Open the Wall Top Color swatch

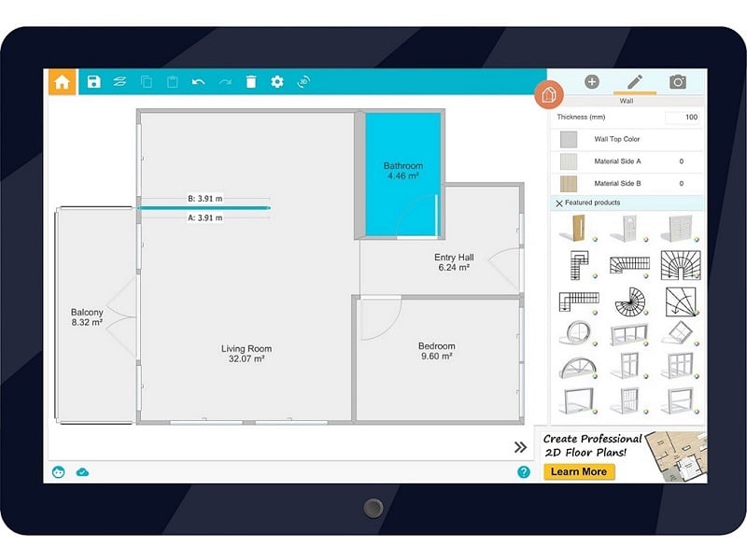pyautogui.click(x=568, y=138)
